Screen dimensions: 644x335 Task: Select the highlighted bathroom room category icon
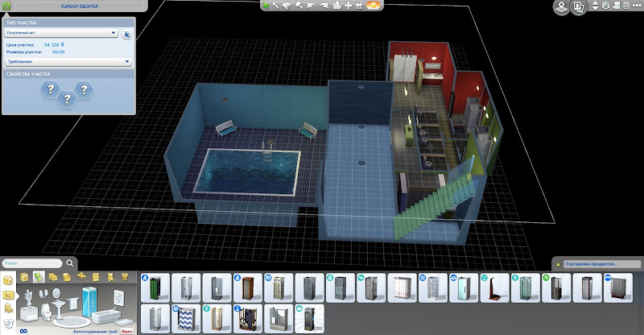point(39,277)
